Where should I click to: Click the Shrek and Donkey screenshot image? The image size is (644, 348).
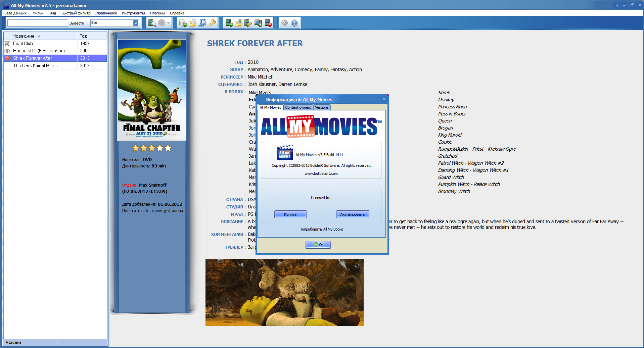point(284,292)
